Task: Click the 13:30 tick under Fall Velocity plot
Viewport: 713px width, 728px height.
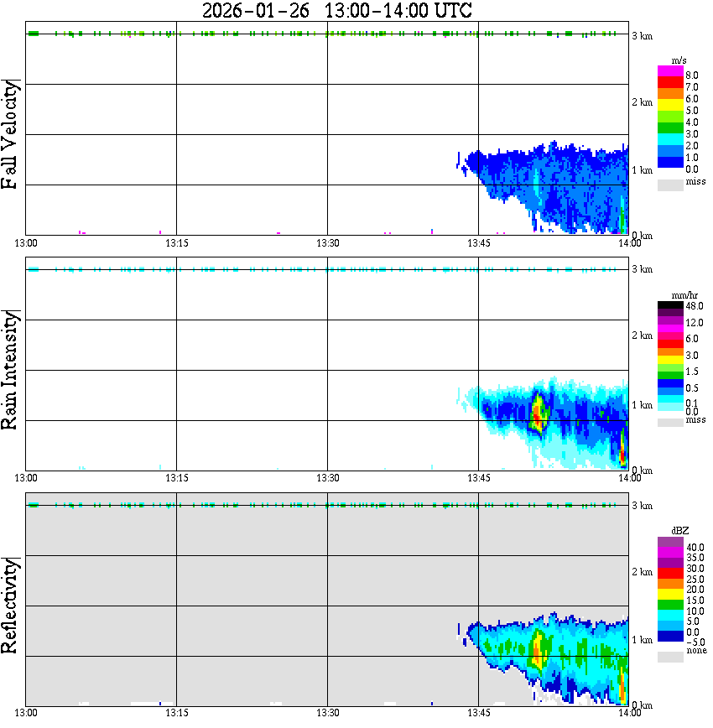Action: point(327,243)
